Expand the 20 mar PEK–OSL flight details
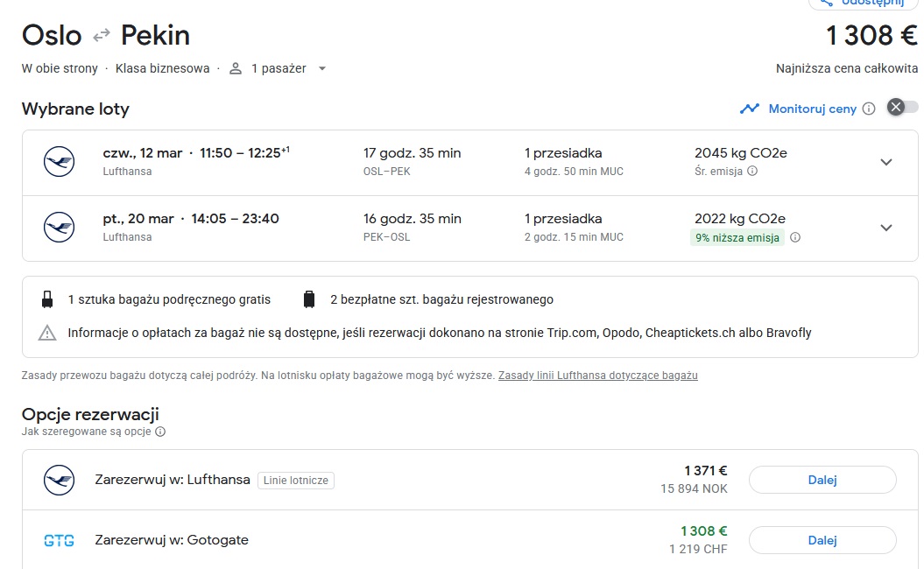 886,228
